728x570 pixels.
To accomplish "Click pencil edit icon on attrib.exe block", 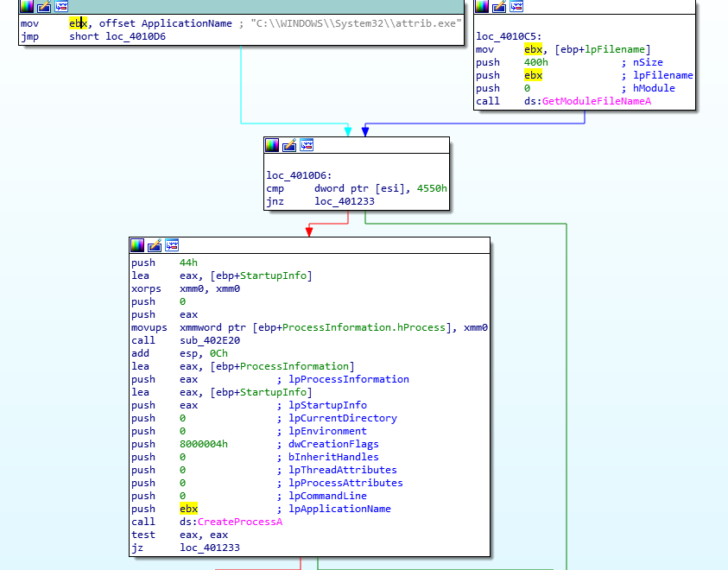I will pyautogui.click(x=44, y=6).
